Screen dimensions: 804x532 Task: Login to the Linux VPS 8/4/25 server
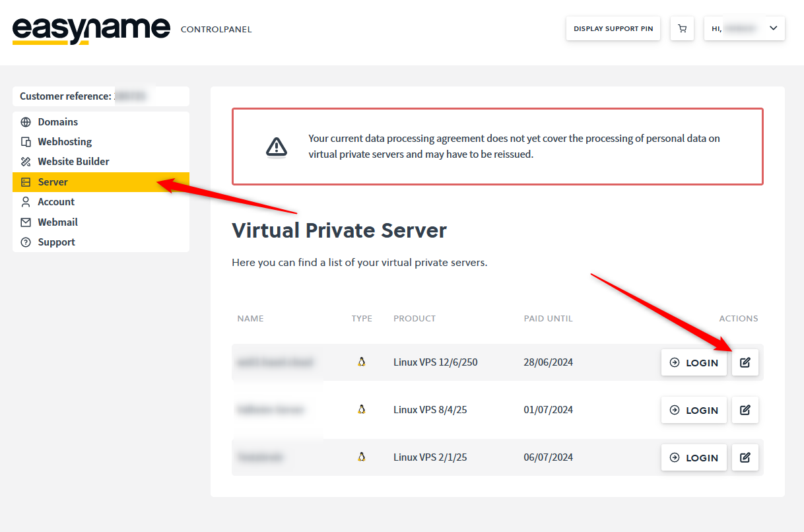(694, 410)
